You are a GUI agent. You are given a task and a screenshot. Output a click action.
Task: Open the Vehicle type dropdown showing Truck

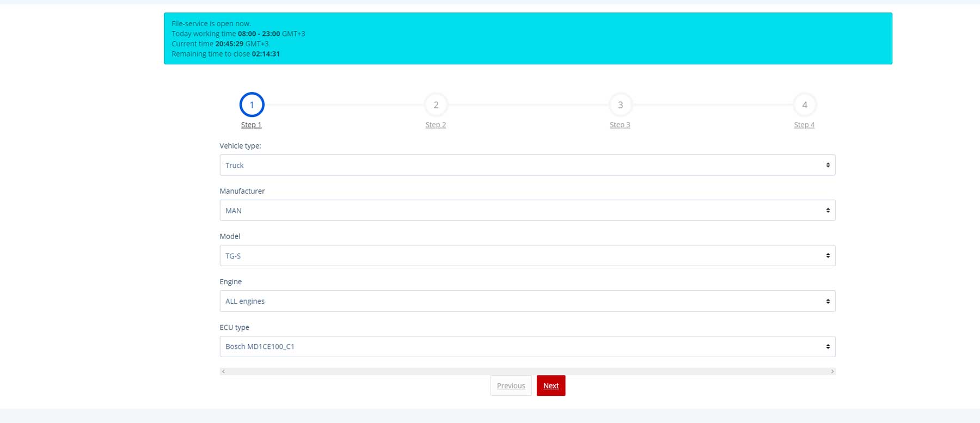point(527,165)
